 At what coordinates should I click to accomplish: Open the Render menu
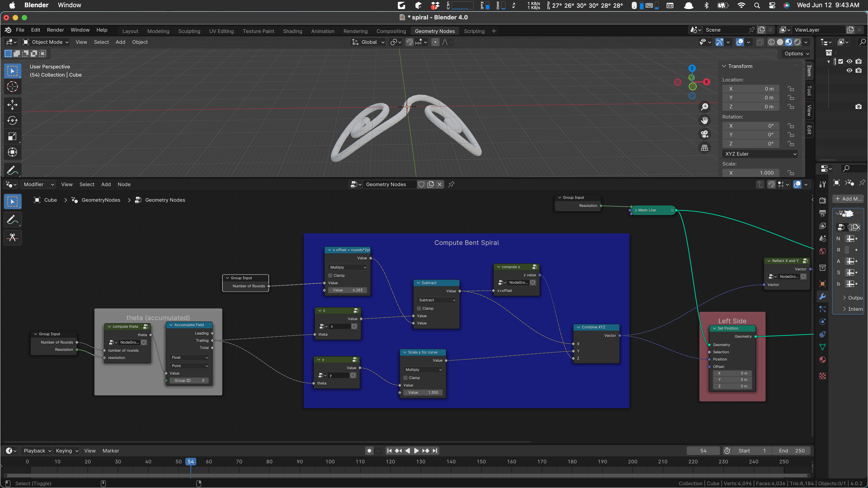coord(55,30)
